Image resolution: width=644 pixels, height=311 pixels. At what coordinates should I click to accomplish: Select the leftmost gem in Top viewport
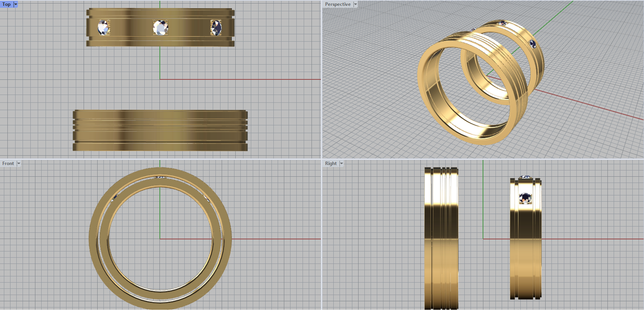[x=103, y=28]
